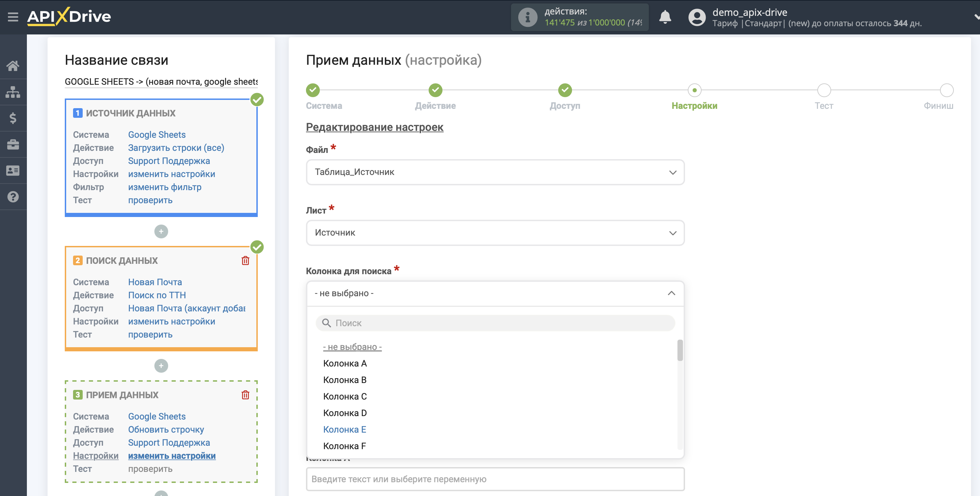980x496 pixels.
Task: Click the Доступ step checkmark
Action: coord(565,90)
